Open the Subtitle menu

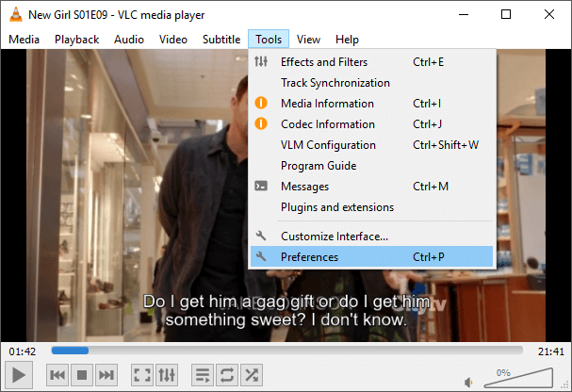click(x=221, y=40)
